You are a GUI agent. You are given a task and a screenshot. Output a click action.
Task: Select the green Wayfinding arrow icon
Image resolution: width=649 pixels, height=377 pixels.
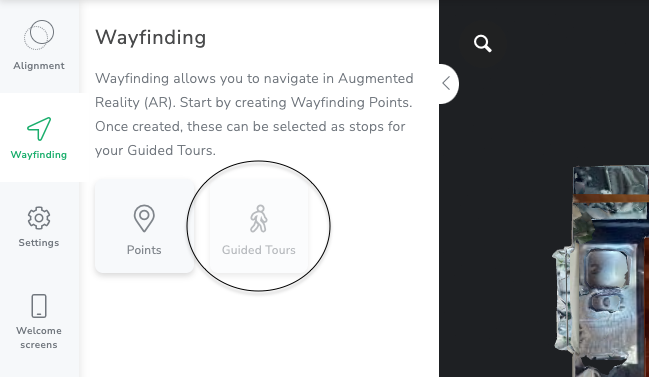tap(39, 129)
